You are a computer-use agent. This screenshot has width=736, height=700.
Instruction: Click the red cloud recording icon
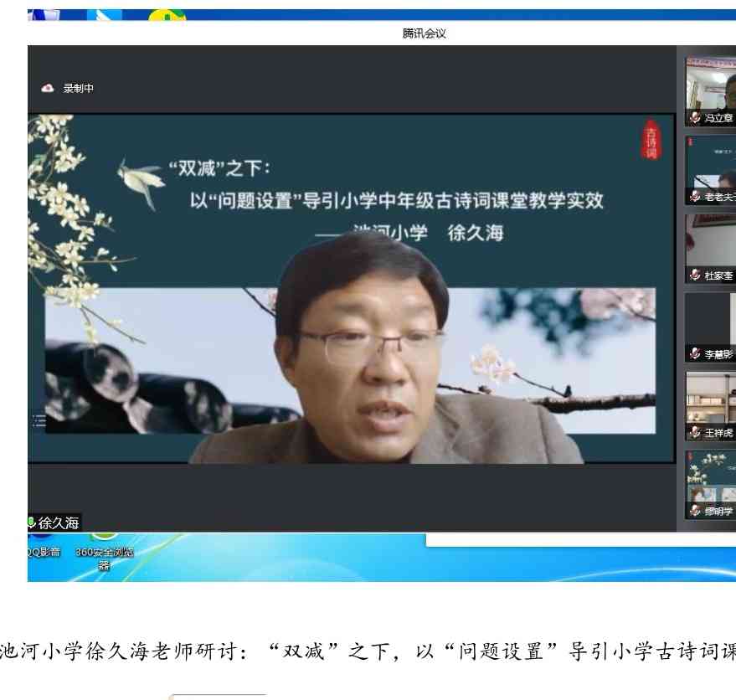tap(48, 88)
